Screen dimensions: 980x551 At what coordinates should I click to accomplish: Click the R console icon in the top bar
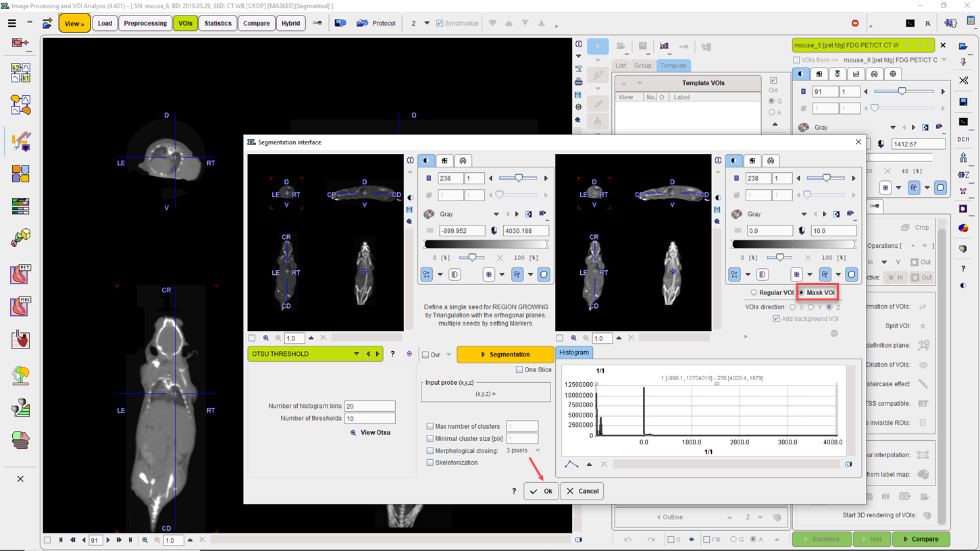927,23
